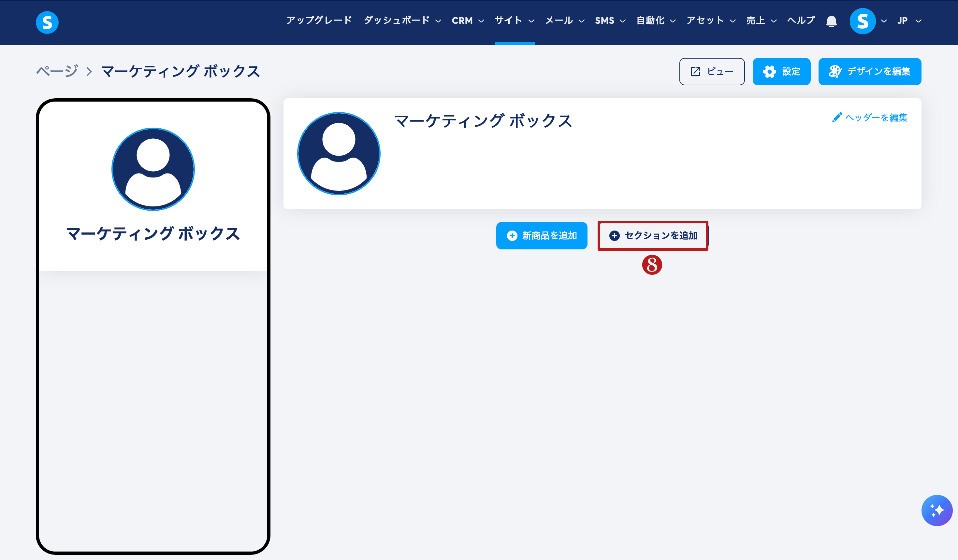Click the external-link icon on ビュー
The width and height of the screenshot is (958, 560).
[x=695, y=71]
